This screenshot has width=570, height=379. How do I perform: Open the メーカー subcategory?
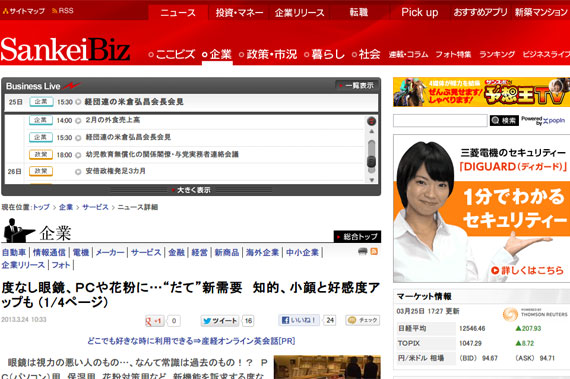pos(110,253)
